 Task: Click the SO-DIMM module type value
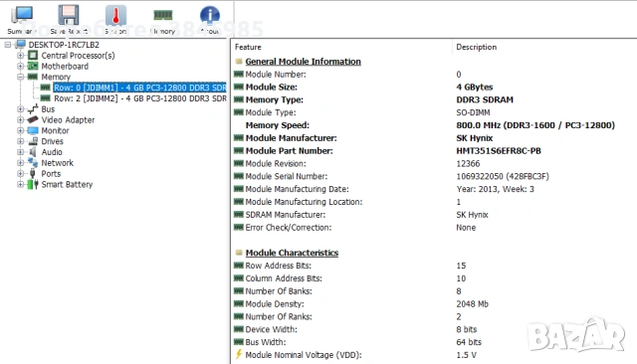click(x=473, y=112)
